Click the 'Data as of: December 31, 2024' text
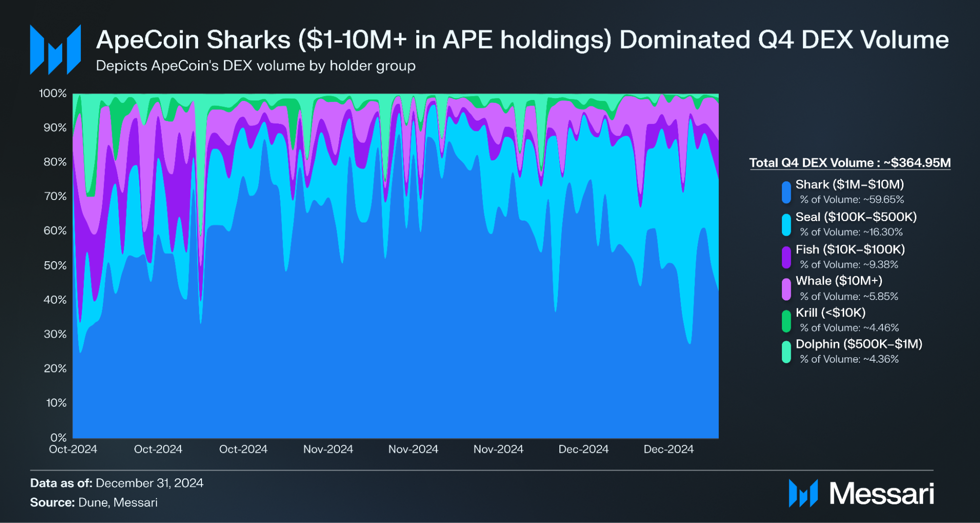This screenshot has height=523, width=980. click(117, 483)
